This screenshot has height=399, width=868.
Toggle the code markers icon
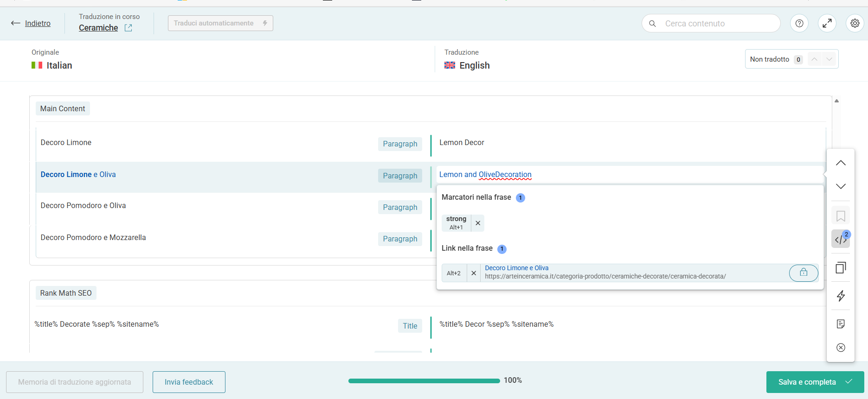pyautogui.click(x=840, y=239)
